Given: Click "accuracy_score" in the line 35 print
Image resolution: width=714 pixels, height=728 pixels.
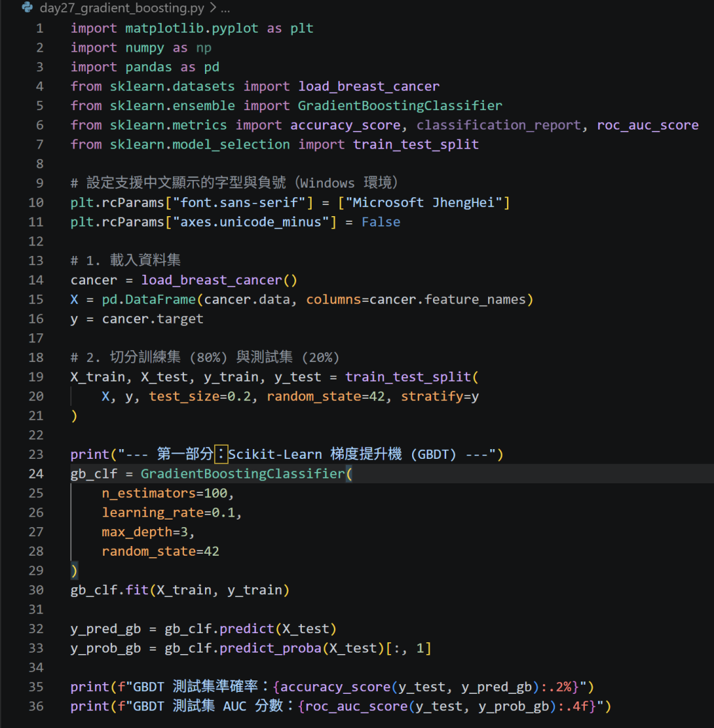Looking at the screenshot, I should point(335,687).
